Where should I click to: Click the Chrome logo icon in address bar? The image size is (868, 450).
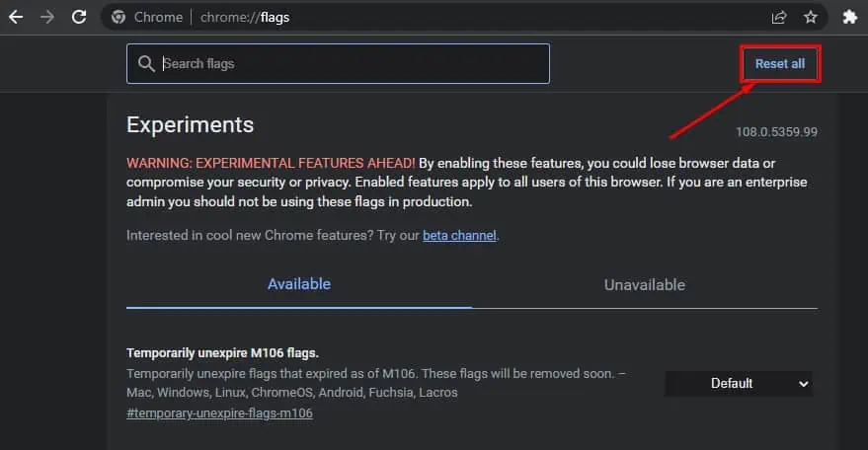[118, 17]
